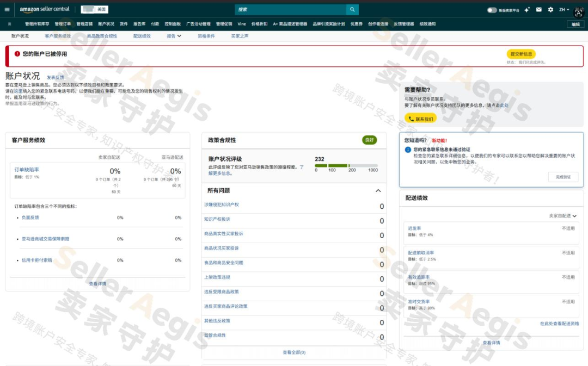
Task: Open the 监管合规性 issue link
Action: tap(215, 336)
